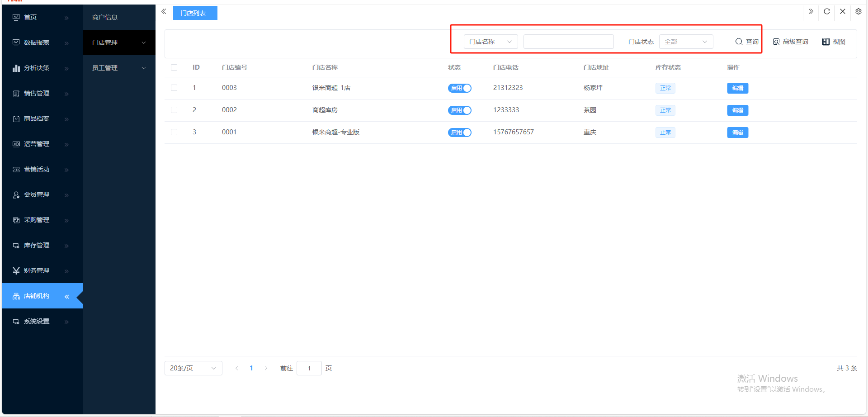Open 高级查询 advanced search icon

coord(776,42)
